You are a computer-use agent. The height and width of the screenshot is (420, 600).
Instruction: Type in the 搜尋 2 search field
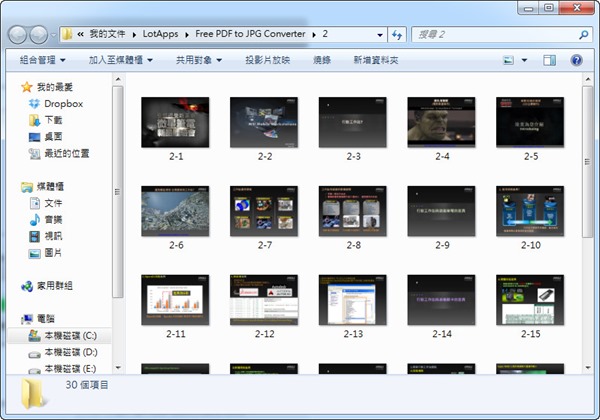coord(490,35)
